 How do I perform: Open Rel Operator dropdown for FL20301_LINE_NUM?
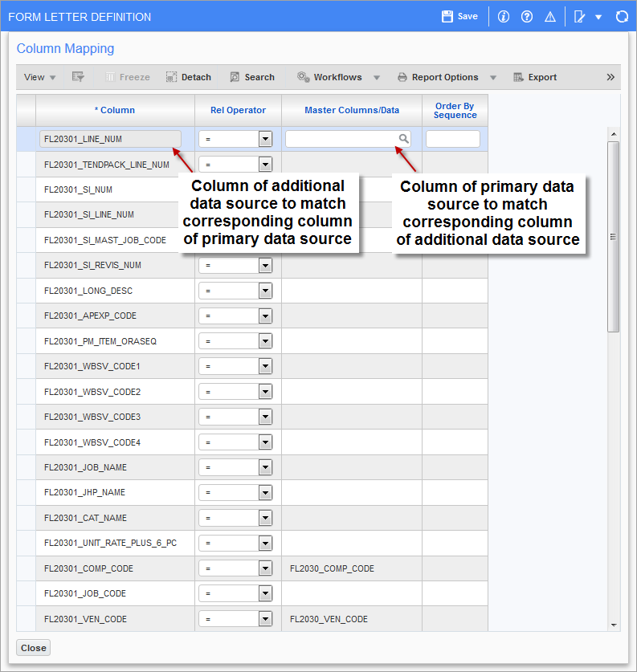coord(265,139)
